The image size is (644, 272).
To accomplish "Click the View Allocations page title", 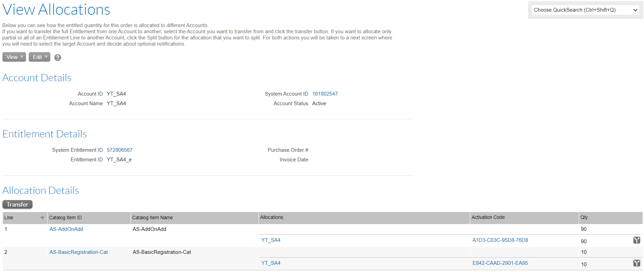I will [x=56, y=10].
